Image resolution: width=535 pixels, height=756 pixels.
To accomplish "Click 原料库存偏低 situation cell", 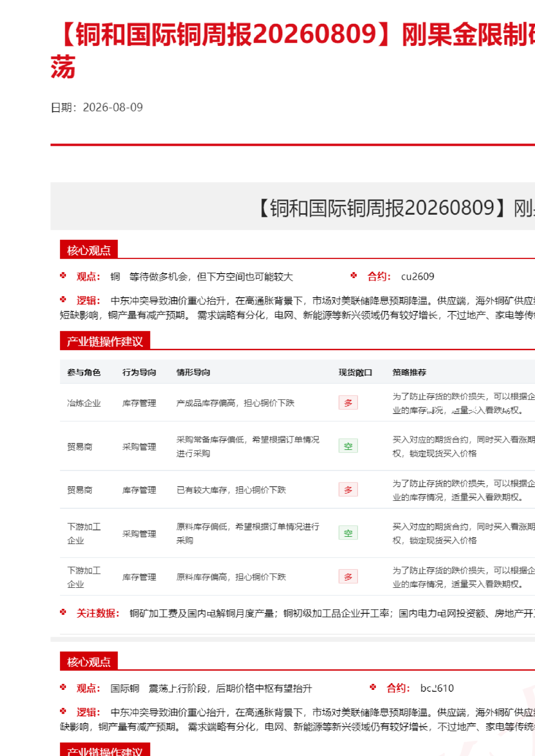I will tap(248, 533).
